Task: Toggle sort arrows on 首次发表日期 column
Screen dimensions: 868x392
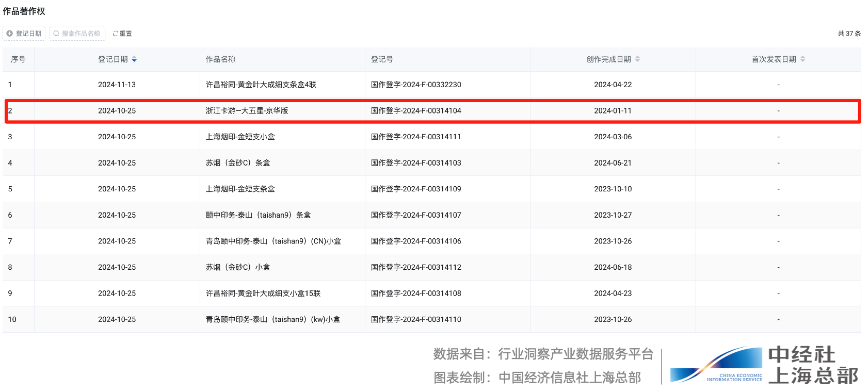Action: pyautogui.click(x=802, y=59)
